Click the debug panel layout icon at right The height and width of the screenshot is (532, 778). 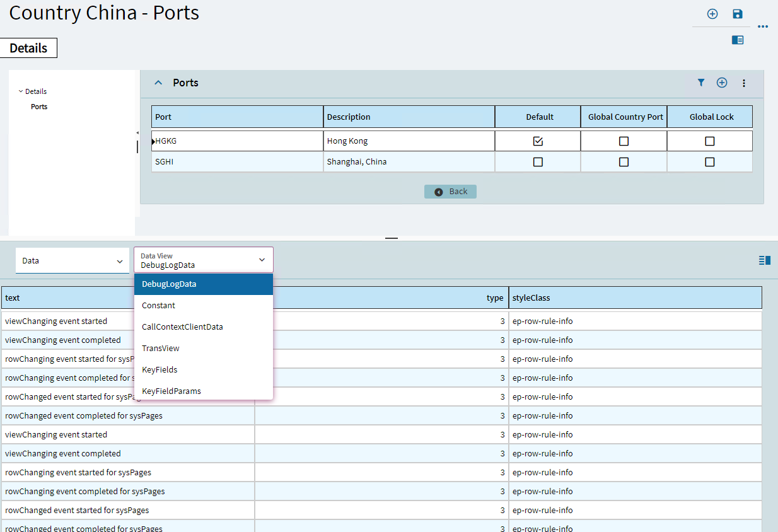[765, 260]
